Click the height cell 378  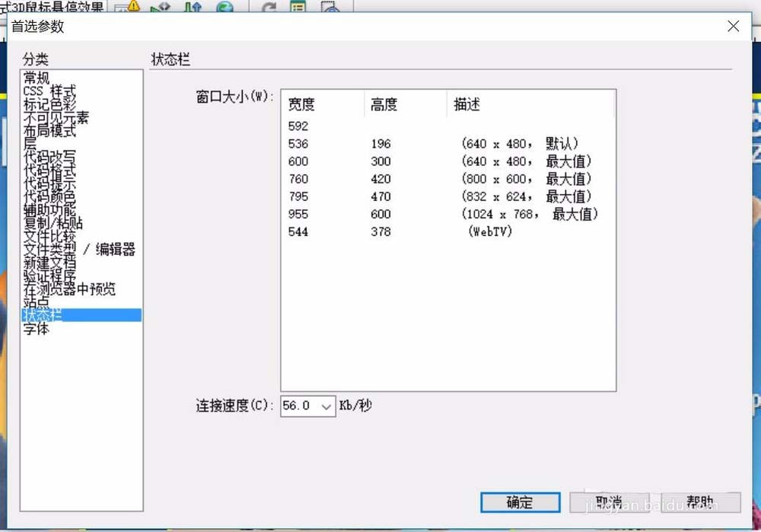pyautogui.click(x=380, y=231)
